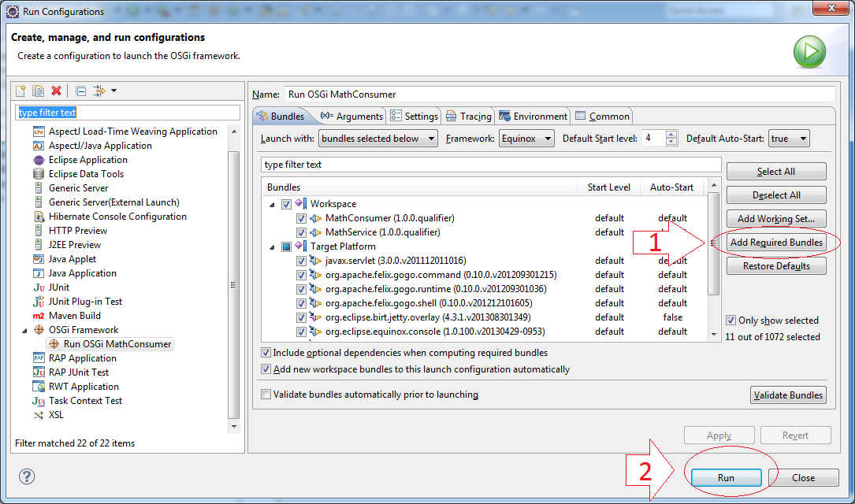This screenshot has width=855, height=504.
Task: Switch to the Tracing tab
Action: coord(469,116)
